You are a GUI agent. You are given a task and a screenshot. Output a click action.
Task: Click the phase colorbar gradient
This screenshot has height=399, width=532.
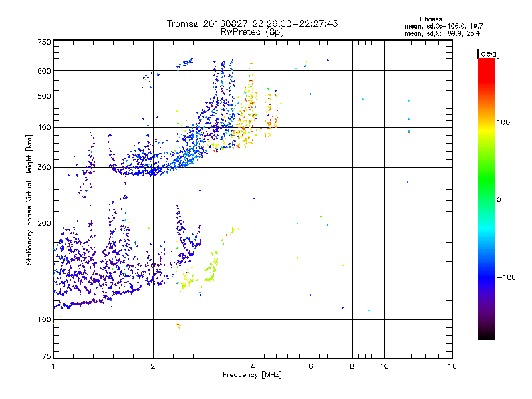487,198
